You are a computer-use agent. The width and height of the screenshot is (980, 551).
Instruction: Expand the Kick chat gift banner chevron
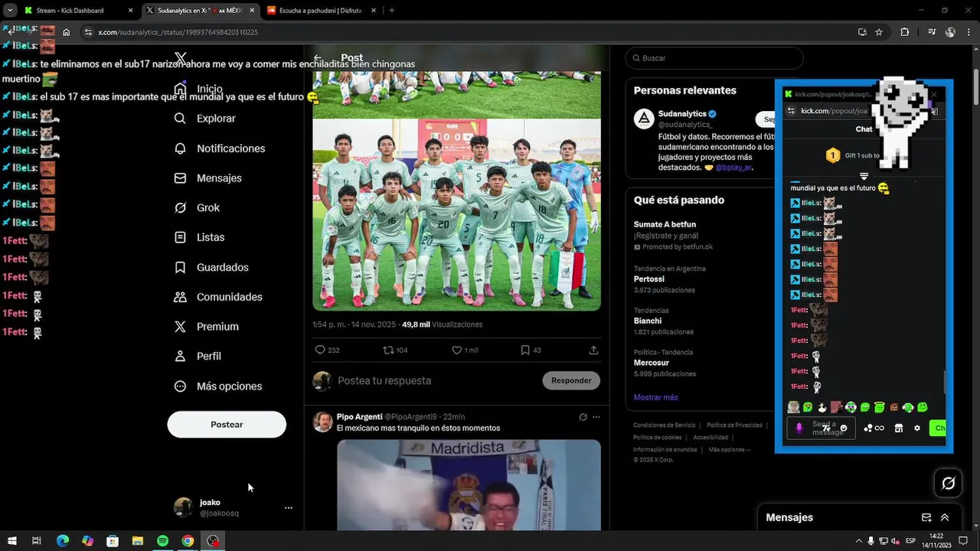click(x=864, y=177)
